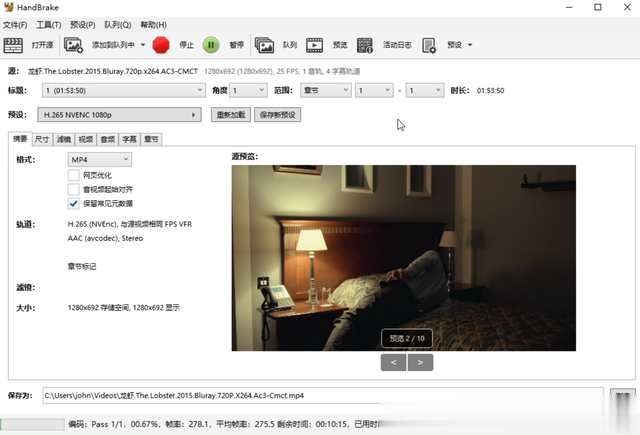The image size is (640, 435).
Task: Switch to the 尺寸 tab
Action: pos(42,140)
